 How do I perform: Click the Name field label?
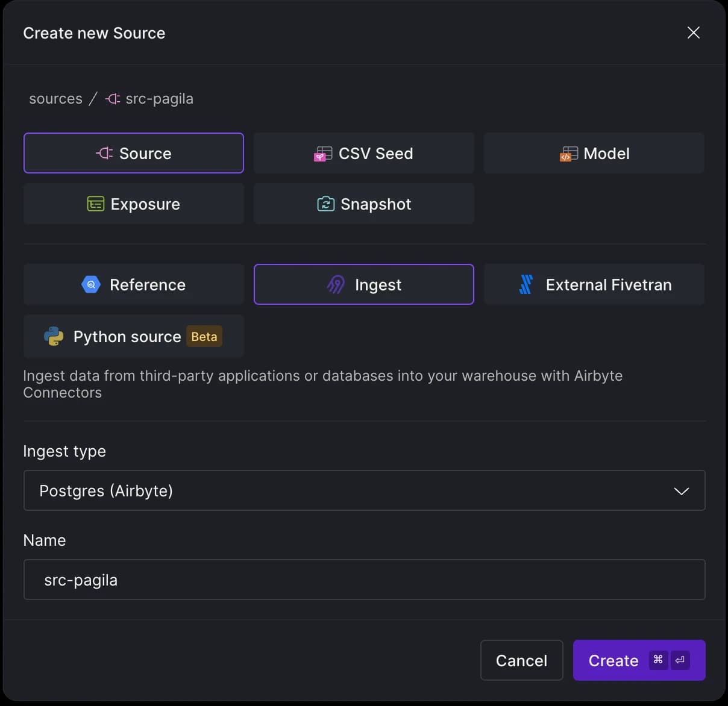[45, 540]
